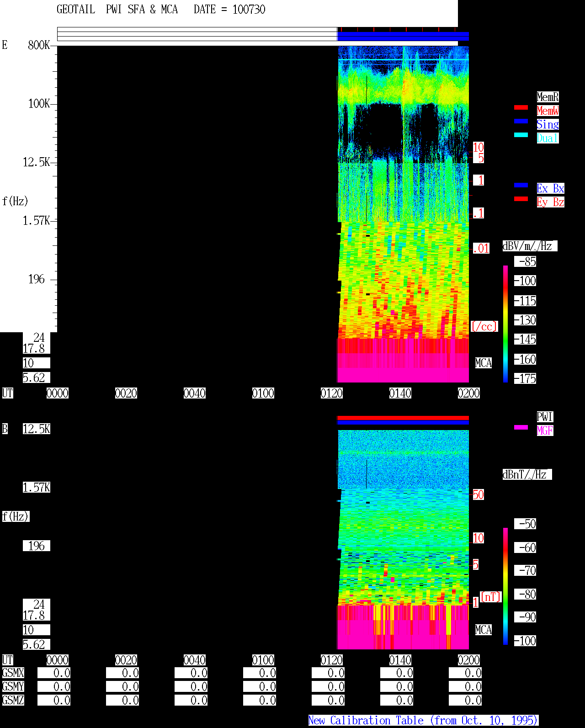Click the magenta MCA band in B spectrogram

403,627
